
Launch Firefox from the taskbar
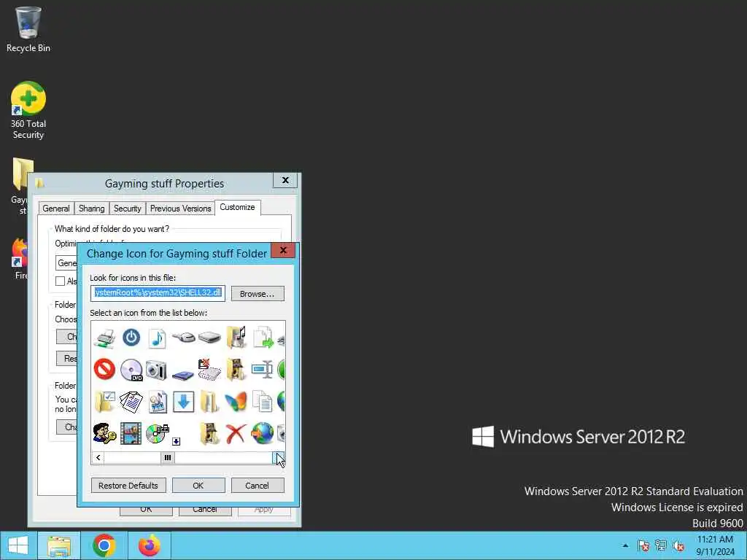(149, 545)
